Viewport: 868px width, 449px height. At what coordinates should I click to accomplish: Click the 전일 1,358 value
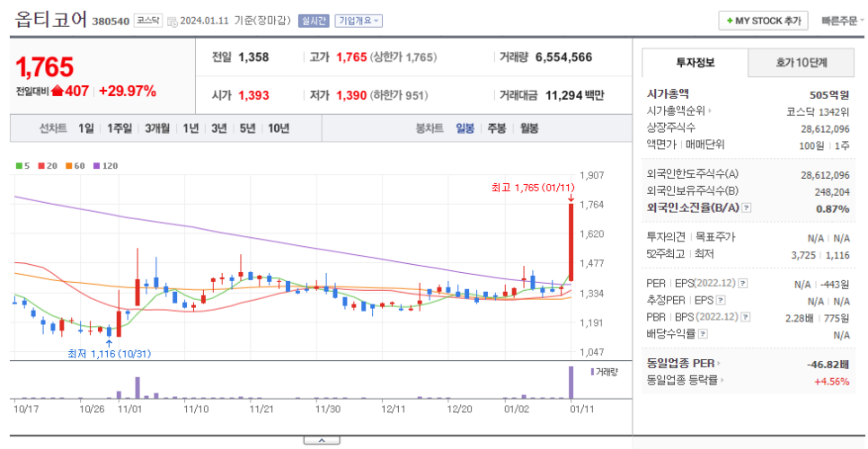tap(253, 57)
